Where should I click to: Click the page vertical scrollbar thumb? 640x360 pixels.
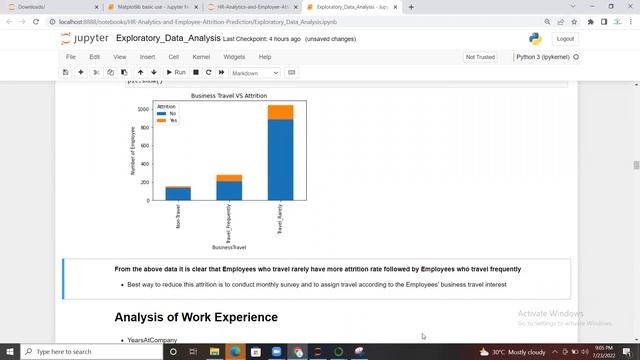[636, 165]
